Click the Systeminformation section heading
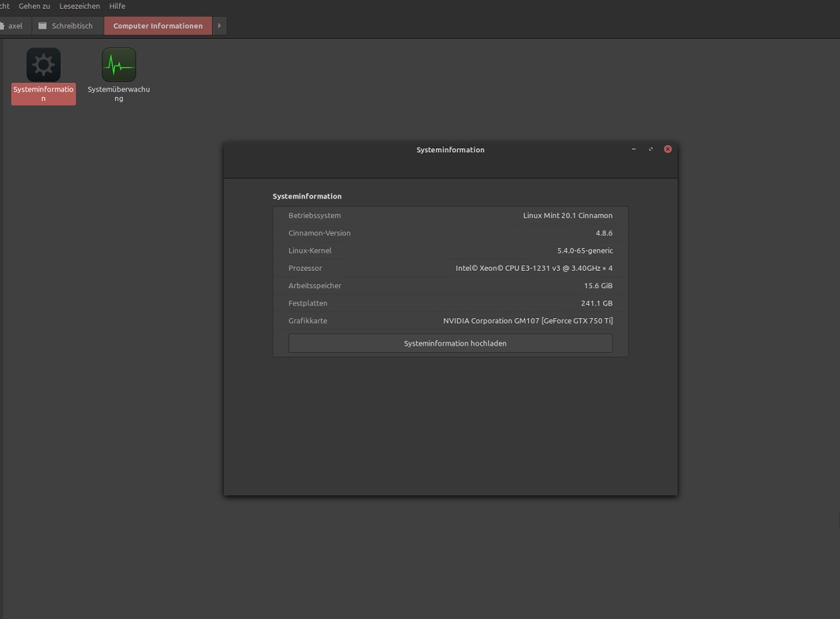This screenshot has width=840, height=619. pos(307,196)
